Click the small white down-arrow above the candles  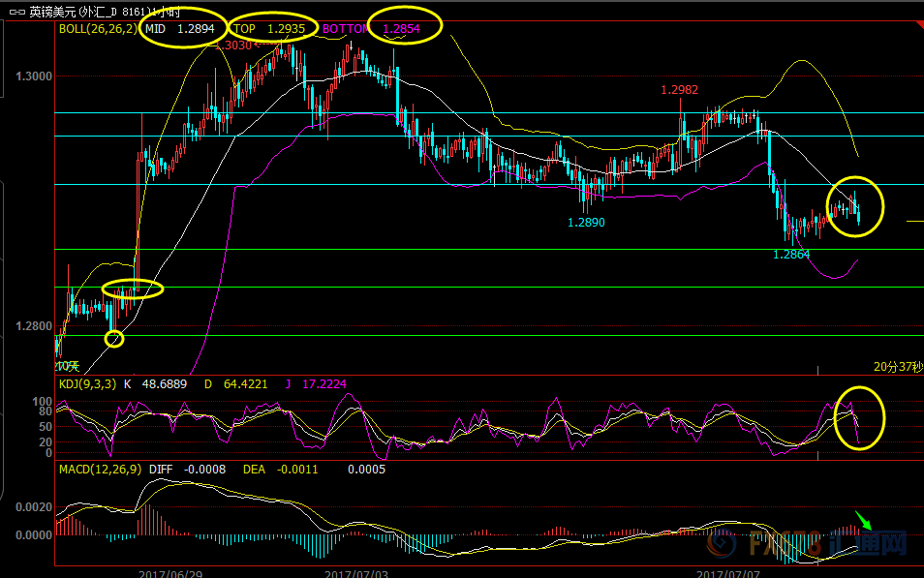(x=351, y=46)
